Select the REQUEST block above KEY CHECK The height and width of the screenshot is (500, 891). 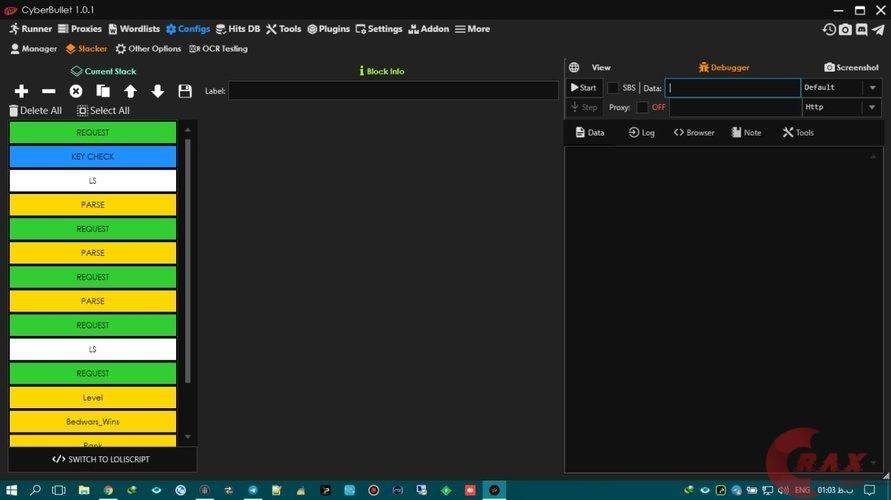point(93,132)
